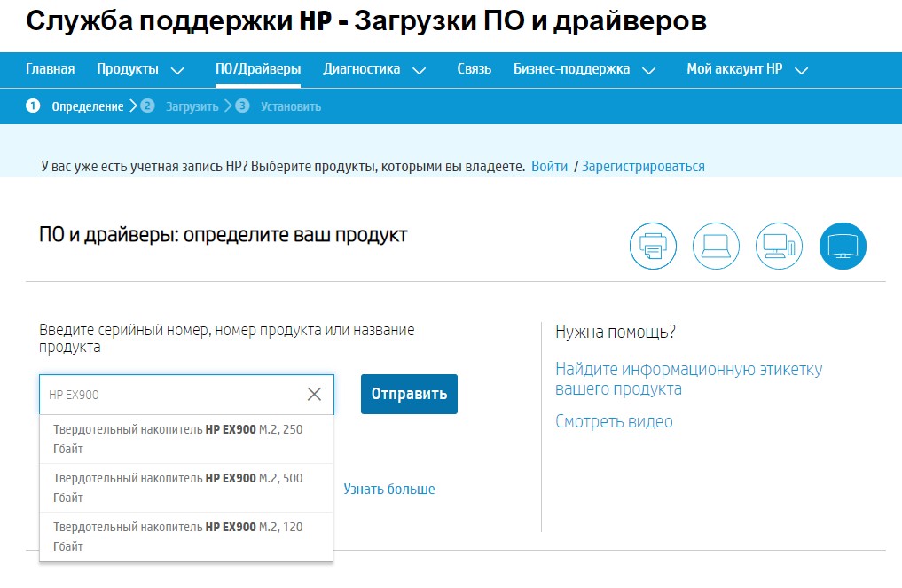Open the Главная menu item
The height and width of the screenshot is (588, 902).
click(x=50, y=69)
